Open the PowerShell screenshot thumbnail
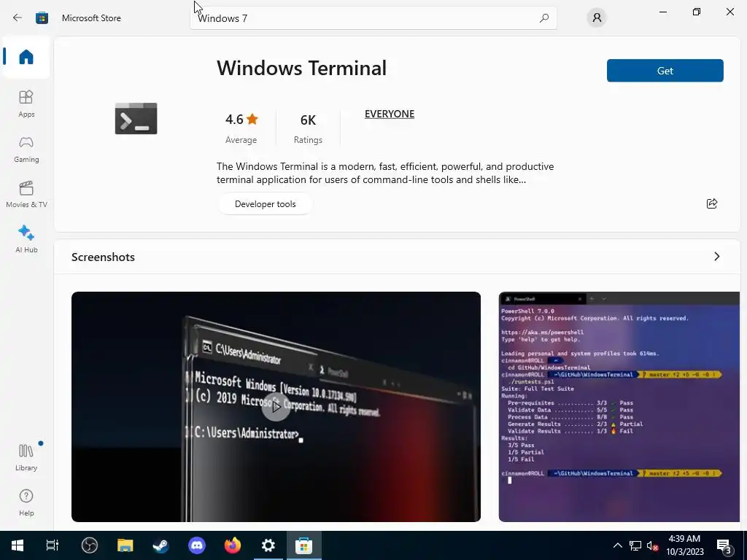The width and height of the screenshot is (747, 560). point(619,407)
